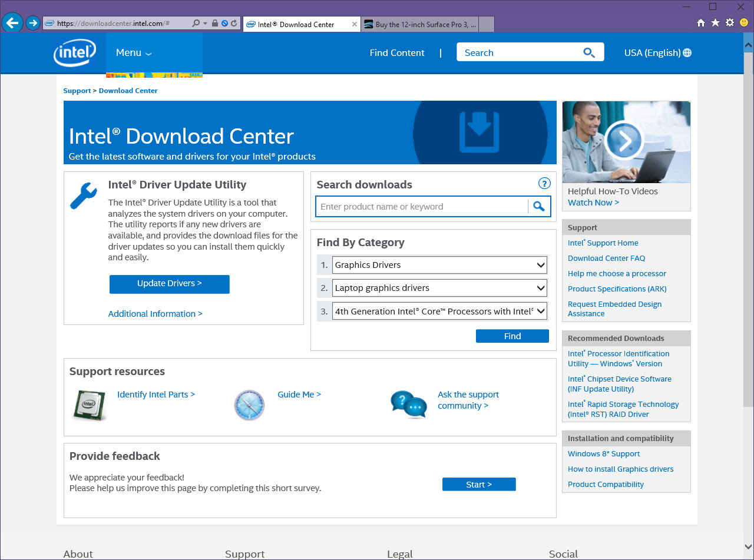Open Download Center FAQ link
The height and width of the screenshot is (560, 754).
pos(607,258)
